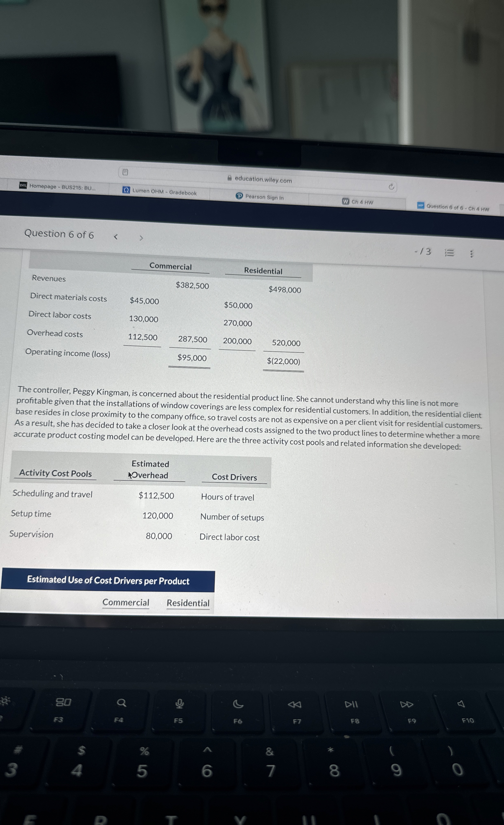Viewport: 504px width, 825px height.
Task: Go to previous question with left arrow
Action: [116, 237]
